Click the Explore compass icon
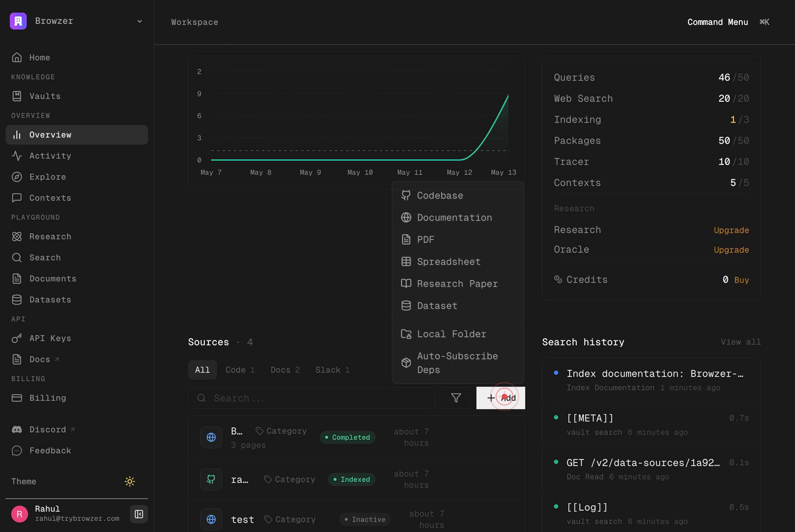The height and width of the screenshot is (532, 795). 17,177
